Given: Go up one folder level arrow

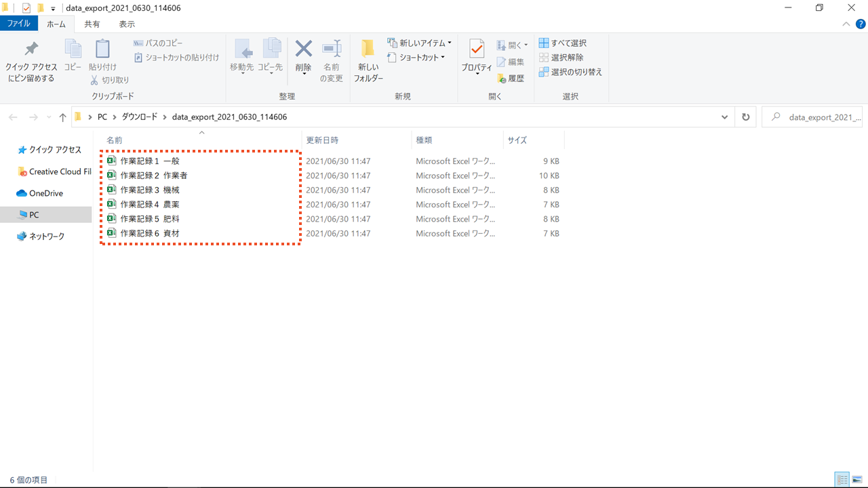Looking at the screenshot, I should [x=63, y=117].
